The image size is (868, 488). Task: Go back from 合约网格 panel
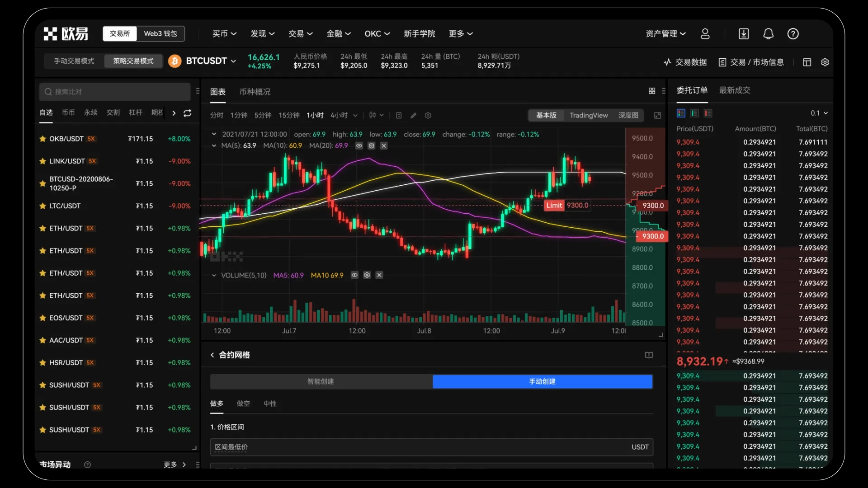pos(212,355)
